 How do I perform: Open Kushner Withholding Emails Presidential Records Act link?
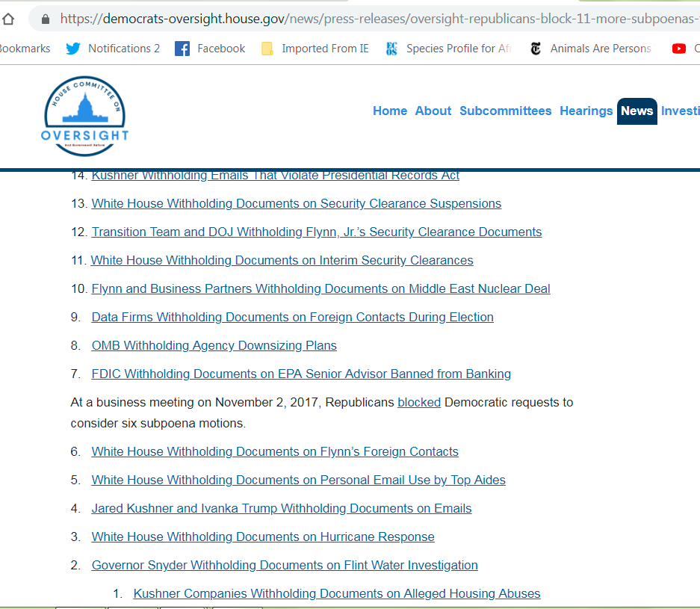pos(275,176)
